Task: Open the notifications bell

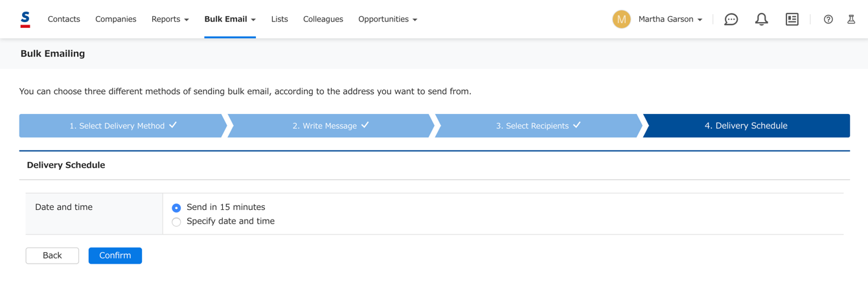Action: [x=761, y=19]
